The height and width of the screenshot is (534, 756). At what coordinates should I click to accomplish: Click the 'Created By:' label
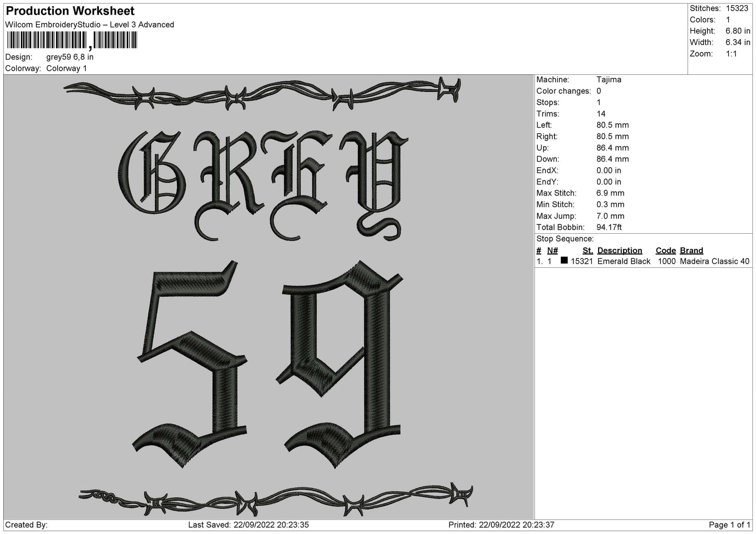(x=27, y=525)
